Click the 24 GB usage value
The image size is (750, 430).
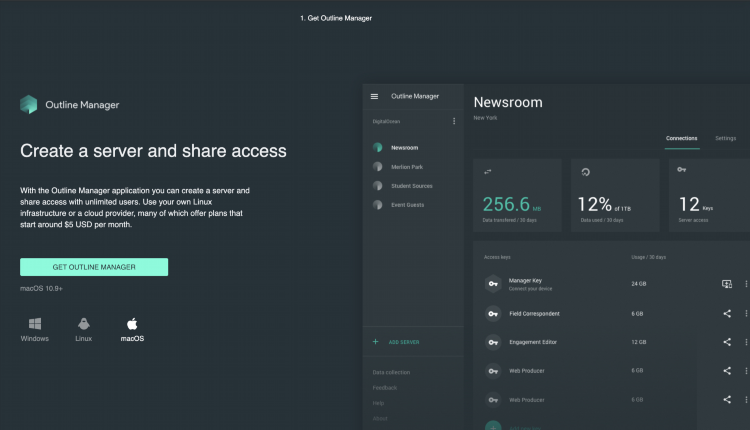pos(639,284)
